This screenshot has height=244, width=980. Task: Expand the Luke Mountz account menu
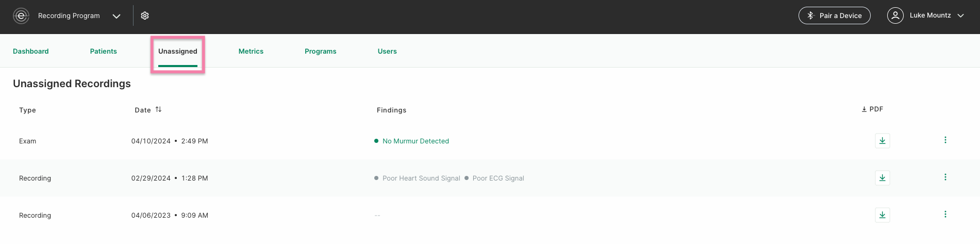click(x=960, y=15)
